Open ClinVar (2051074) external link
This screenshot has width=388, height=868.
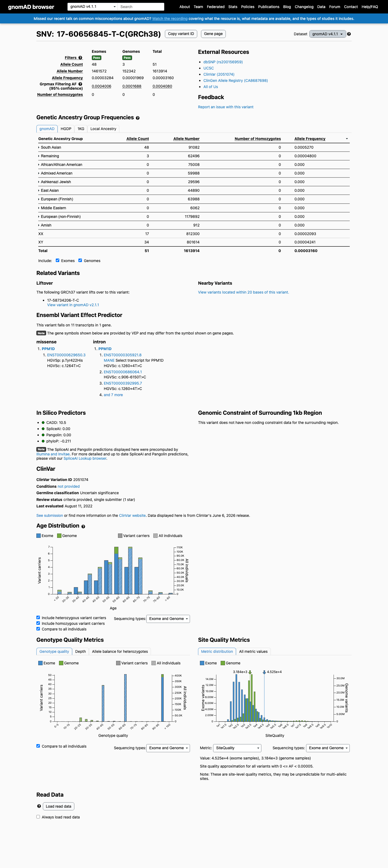coord(219,75)
